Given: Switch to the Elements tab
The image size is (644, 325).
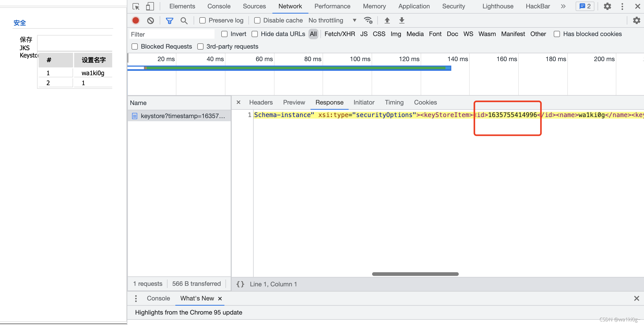Looking at the screenshot, I should tap(182, 6).
